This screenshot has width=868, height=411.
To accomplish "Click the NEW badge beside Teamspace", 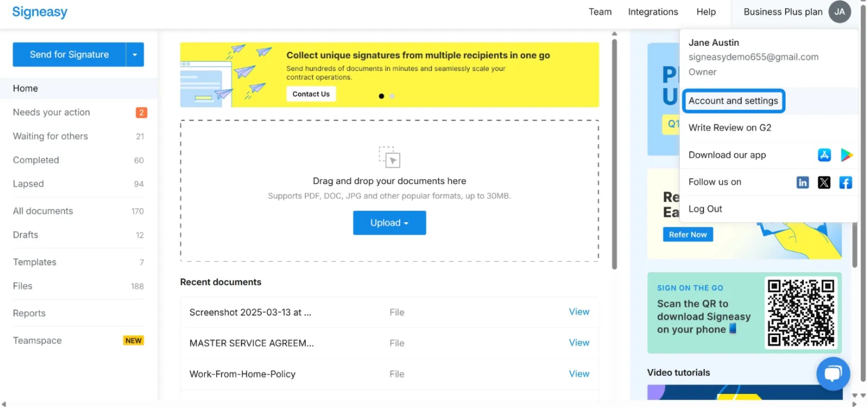I will pyautogui.click(x=133, y=341).
